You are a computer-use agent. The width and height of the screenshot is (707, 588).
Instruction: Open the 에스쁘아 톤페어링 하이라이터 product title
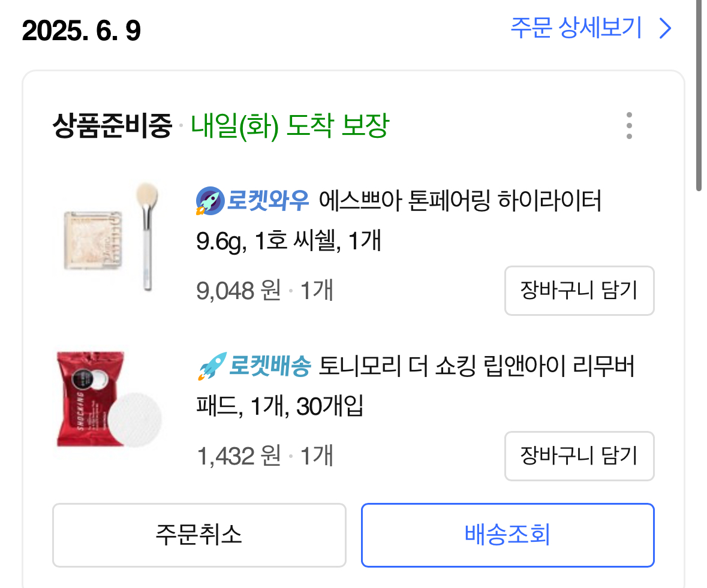pos(459,201)
